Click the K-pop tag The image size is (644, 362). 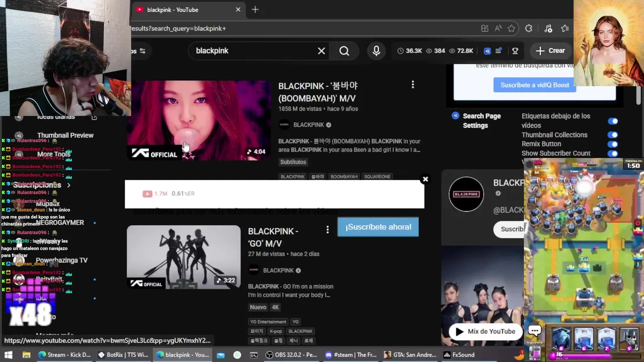(276, 331)
